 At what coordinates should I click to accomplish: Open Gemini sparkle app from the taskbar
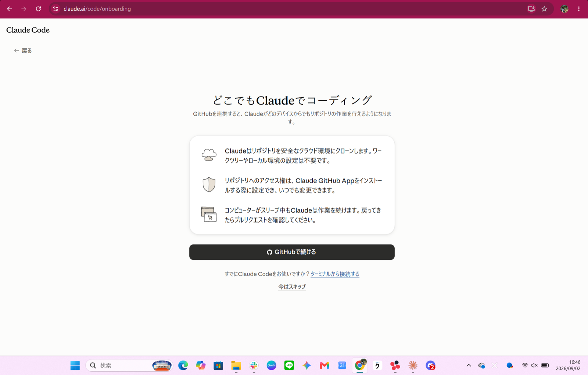click(307, 365)
